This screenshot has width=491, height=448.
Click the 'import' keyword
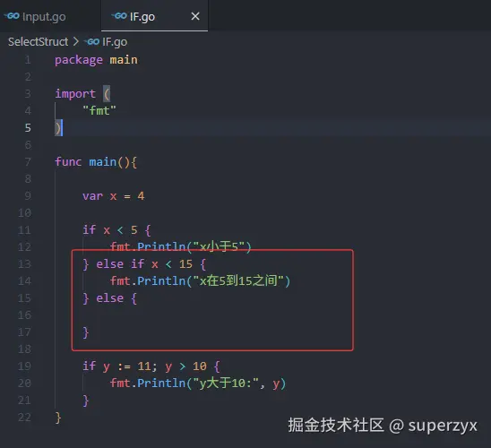pos(75,93)
